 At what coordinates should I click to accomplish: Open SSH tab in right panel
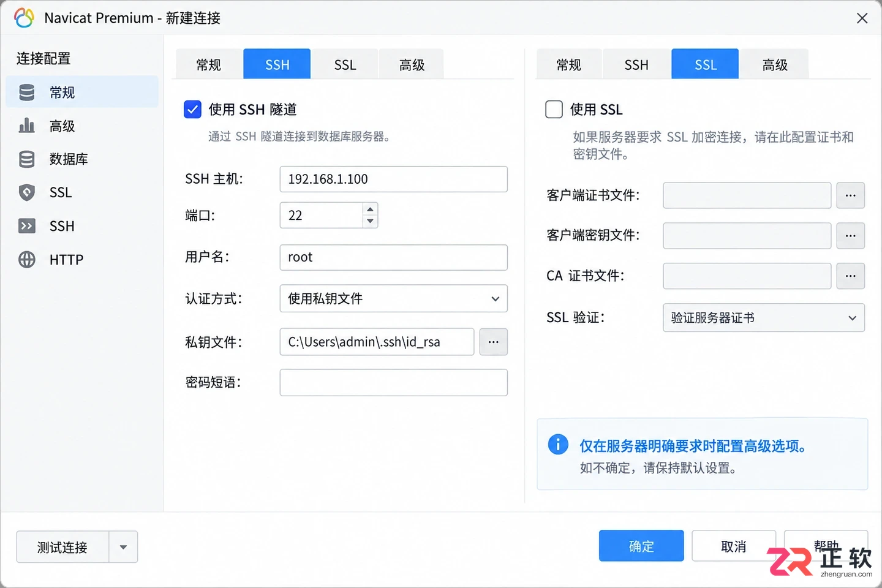point(636,64)
